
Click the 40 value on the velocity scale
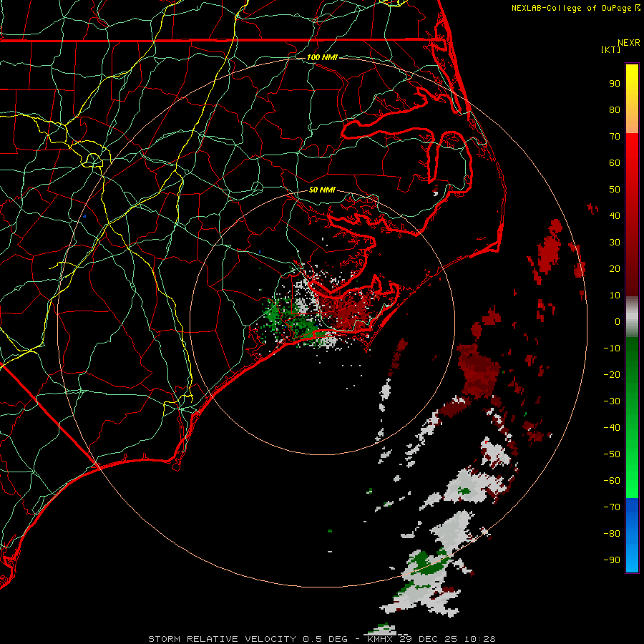pyautogui.click(x=615, y=216)
